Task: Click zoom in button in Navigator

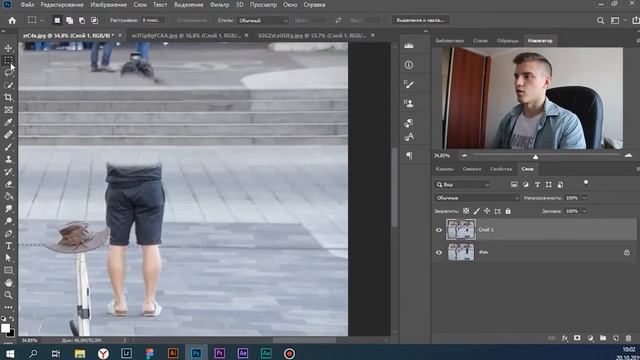Action: [628, 156]
